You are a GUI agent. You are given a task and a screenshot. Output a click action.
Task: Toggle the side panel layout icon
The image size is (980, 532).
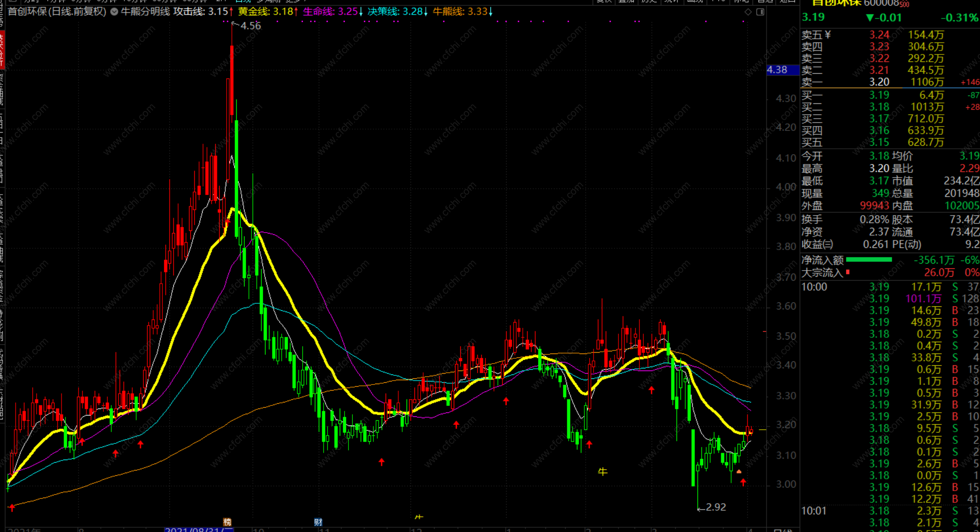click(760, 12)
